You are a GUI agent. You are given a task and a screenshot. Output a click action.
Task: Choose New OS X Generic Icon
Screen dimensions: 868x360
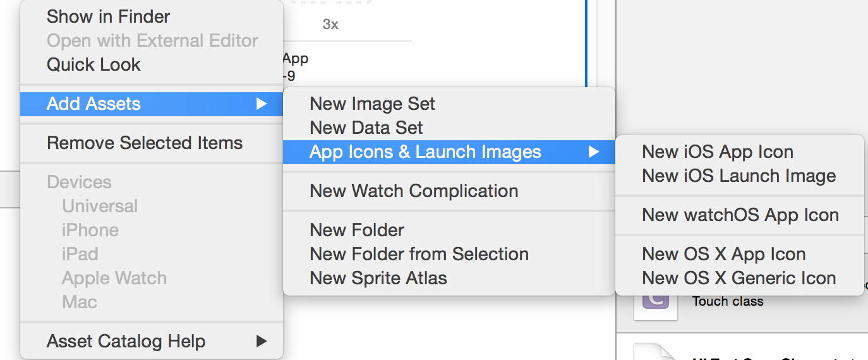[739, 278]
